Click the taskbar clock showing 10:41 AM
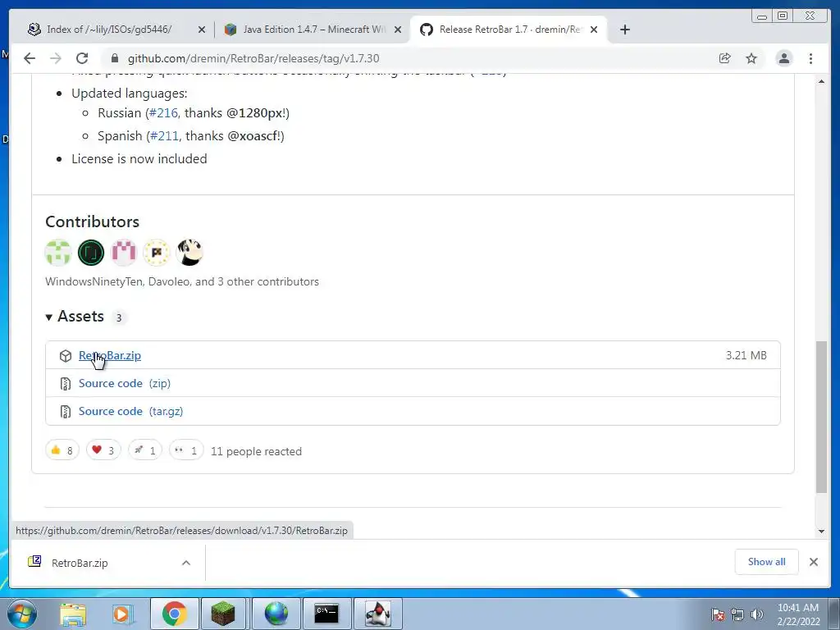840x630 pixels. click(798, 614)
